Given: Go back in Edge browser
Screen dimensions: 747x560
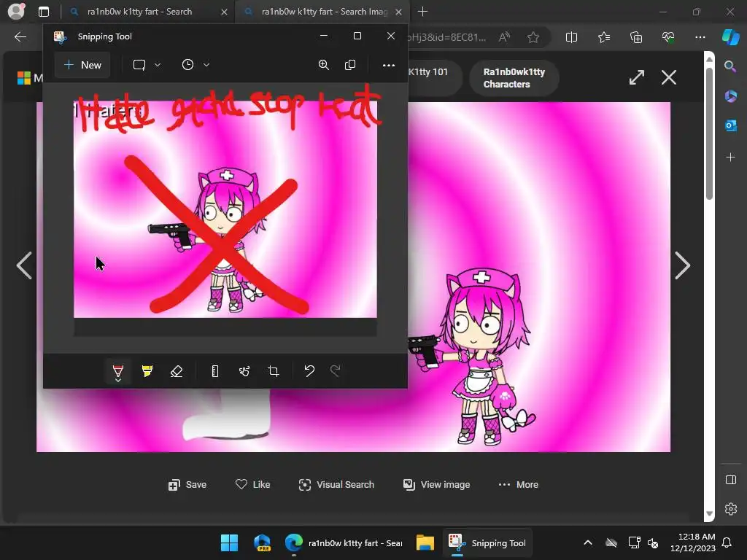Looking at the screenshot, I should [20, 37].
